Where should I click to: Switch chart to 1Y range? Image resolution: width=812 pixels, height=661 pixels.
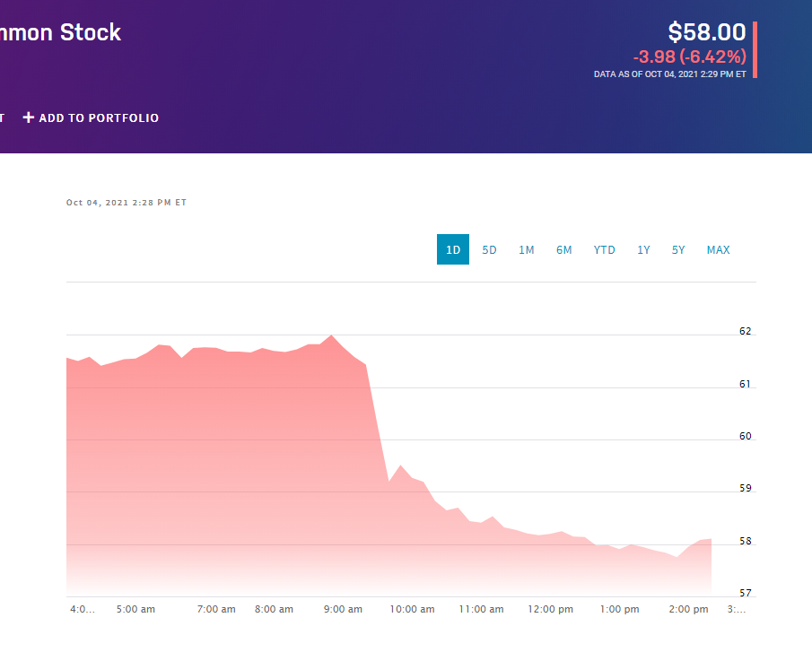coord(643,249)
